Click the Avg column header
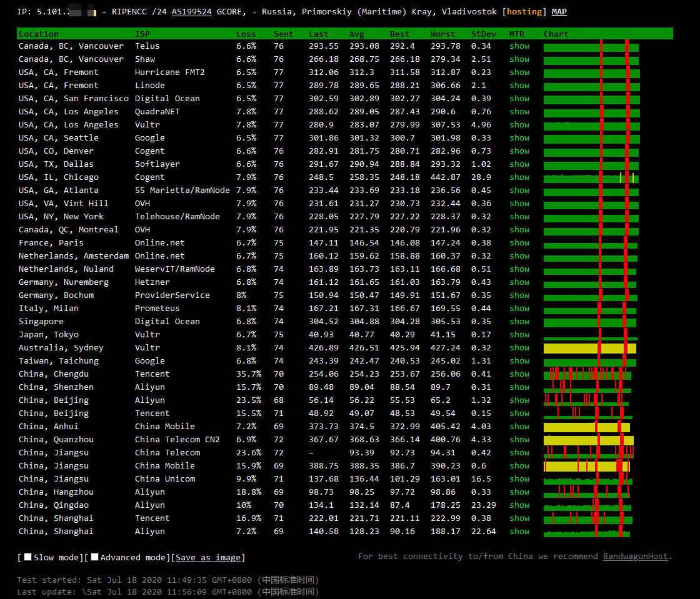 [x=357, y=34]
